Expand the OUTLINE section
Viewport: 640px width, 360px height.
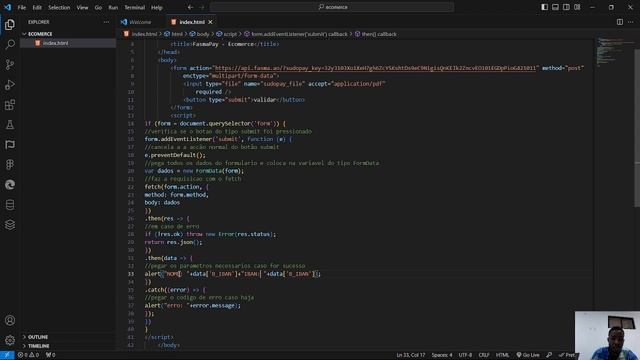68,337
